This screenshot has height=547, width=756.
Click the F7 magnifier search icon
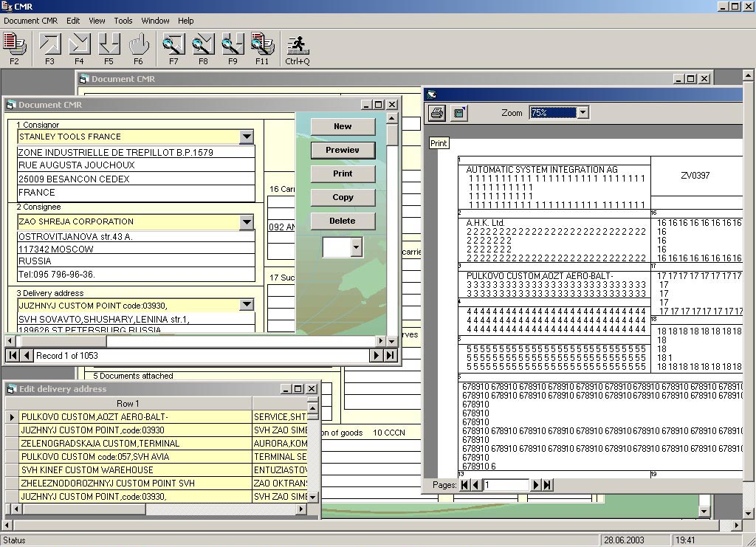[173, 44]
